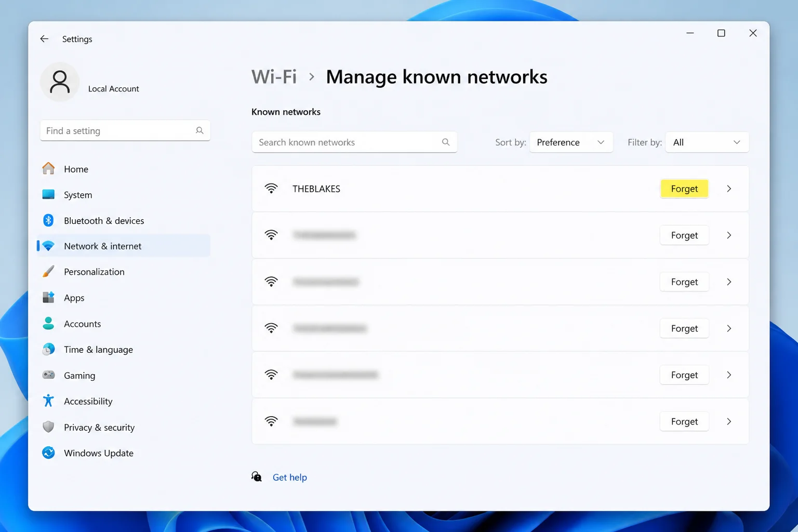Click the search icon in Search known networks
Screen dimensions: 798x532
(446, 142)
